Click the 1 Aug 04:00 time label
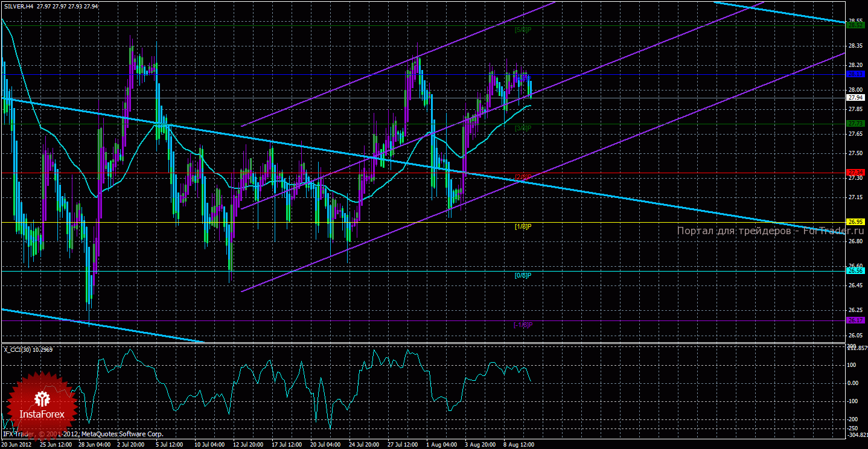Viewport: 868px width, 449px height. [440, 444]
